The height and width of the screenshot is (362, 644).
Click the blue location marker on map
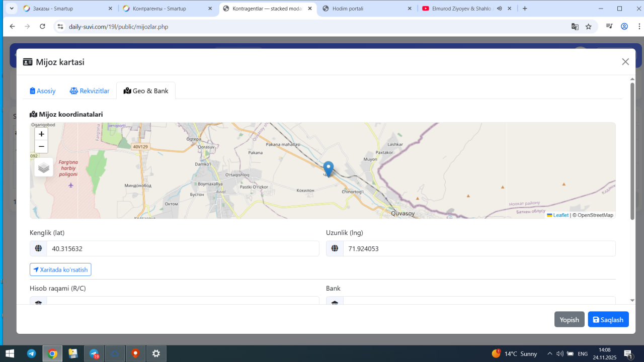(328, 169)
